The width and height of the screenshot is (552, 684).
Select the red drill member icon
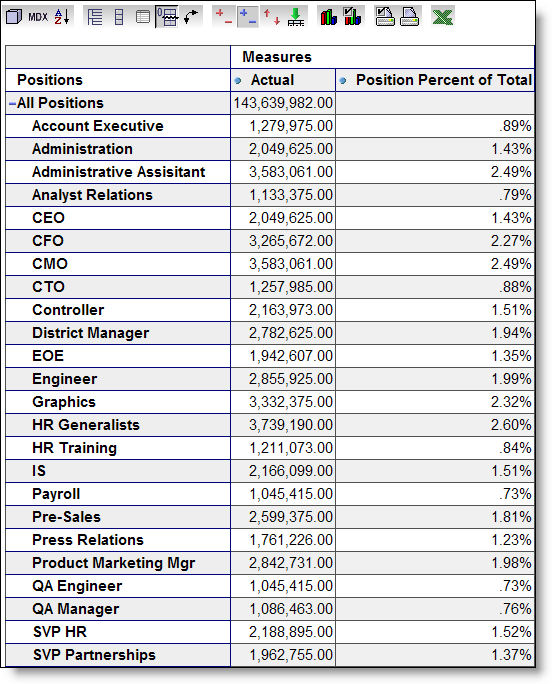click(223, 17)
